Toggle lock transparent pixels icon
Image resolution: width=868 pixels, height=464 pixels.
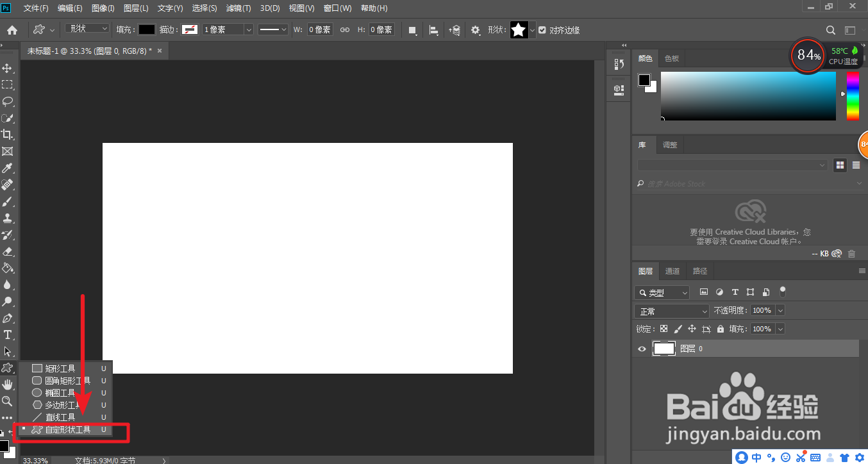[664, 329]
